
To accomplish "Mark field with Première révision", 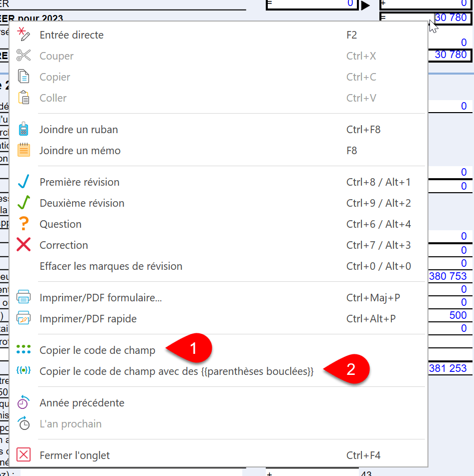I will point(218,182).
